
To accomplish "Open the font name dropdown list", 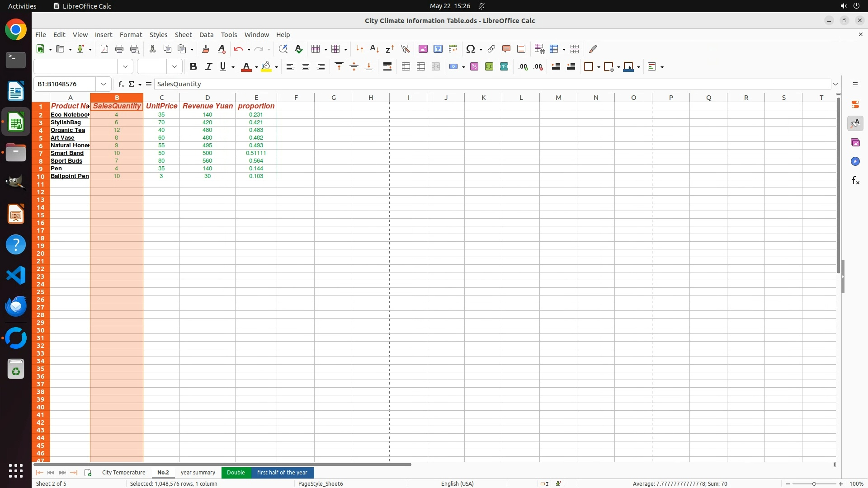I will [125, 67].
